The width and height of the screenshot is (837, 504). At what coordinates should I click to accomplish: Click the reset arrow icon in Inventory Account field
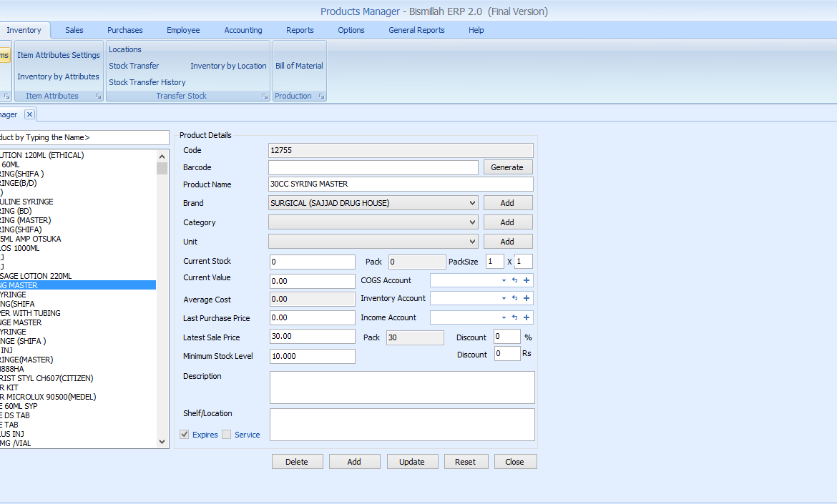(x=514, y=298)
